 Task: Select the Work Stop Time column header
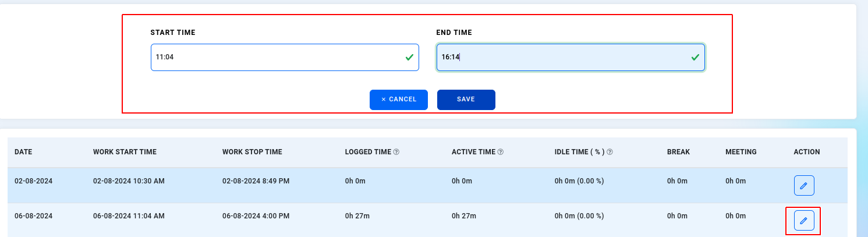(x=252, y=152)
